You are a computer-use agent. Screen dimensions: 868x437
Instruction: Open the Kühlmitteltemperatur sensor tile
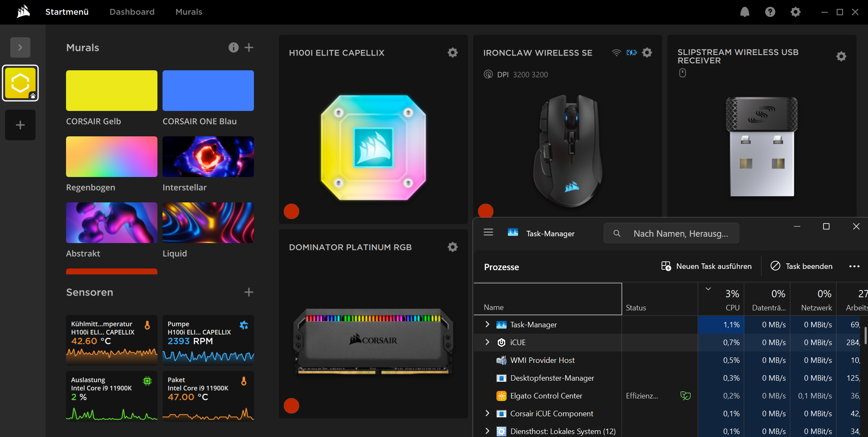click(112, 340)
